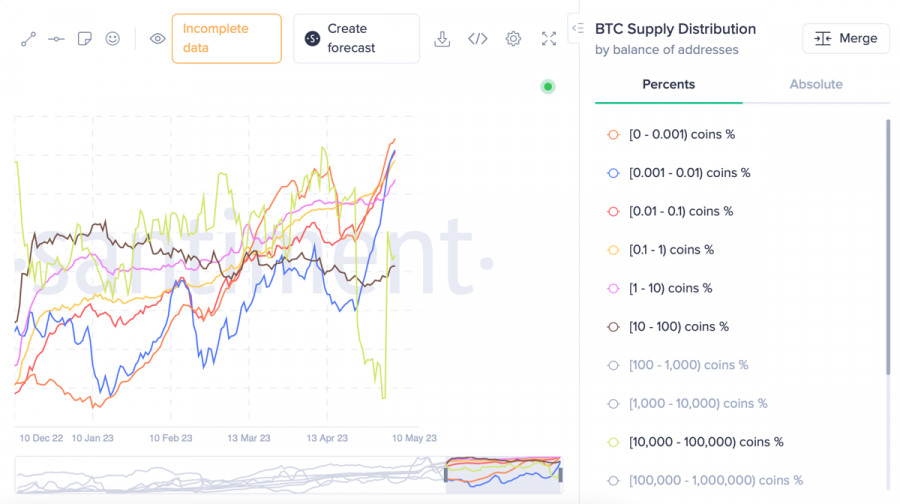Click the Merge button
Viewport: 900px width, 504px height.
845,38
